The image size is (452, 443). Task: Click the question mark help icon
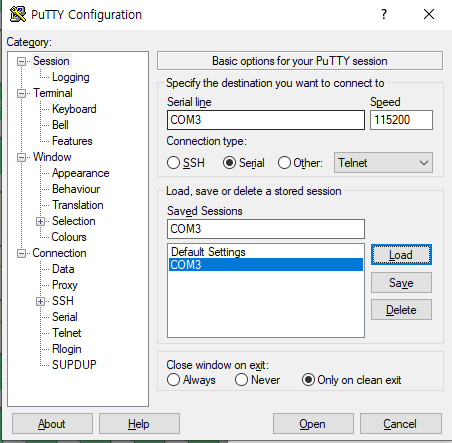click(384, 14)
